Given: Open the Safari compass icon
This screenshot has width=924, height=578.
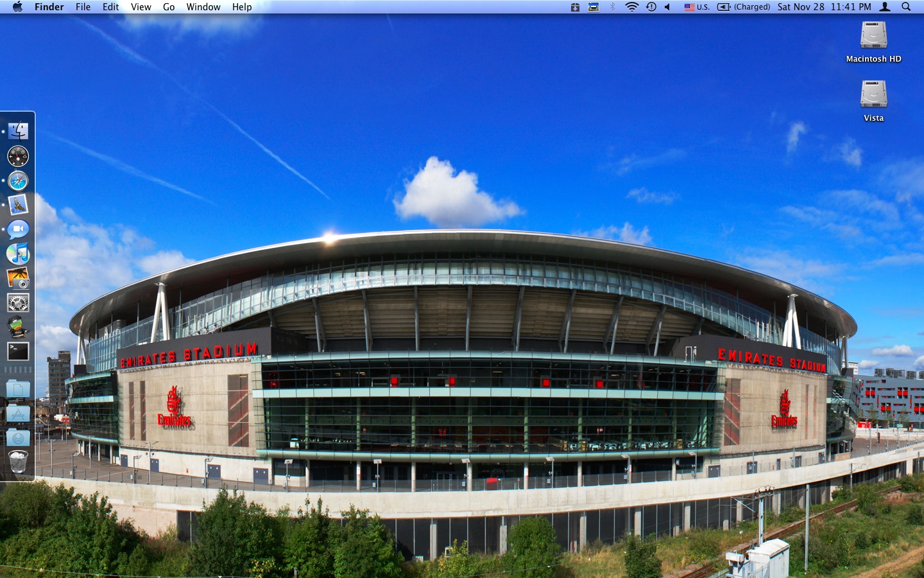Looking at the screenshot, I should tap(18, 180).
